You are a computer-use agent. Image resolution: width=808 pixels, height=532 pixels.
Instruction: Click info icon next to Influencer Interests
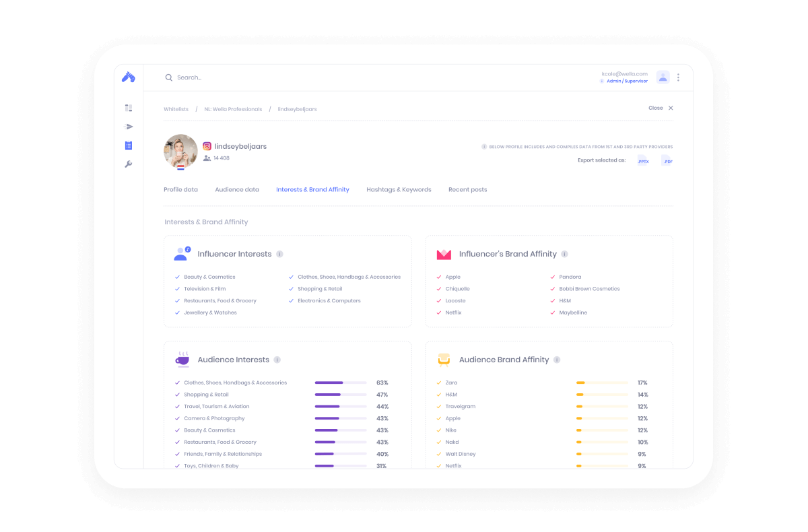[x=279, y=254]
